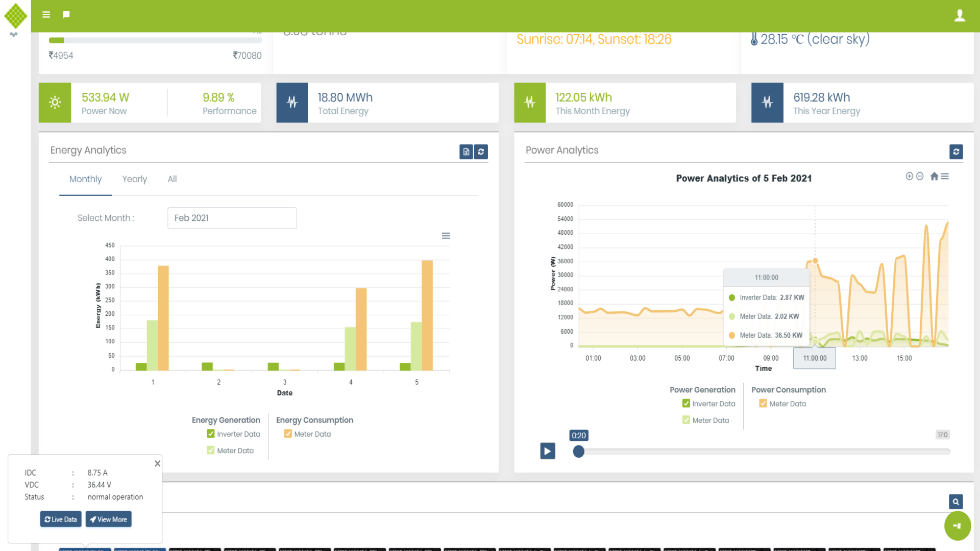Click the 11:00:00 marker on the time axis
The height and width of the screenshot is (551, 980).
(815, 358)
